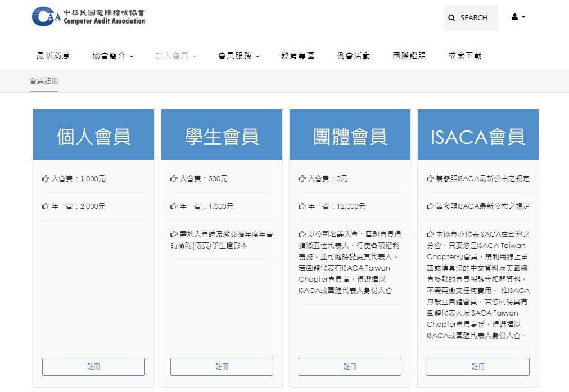The image size is (569, 392).
Task: Open the 檔案下載 page
Action: click(465, 56)
